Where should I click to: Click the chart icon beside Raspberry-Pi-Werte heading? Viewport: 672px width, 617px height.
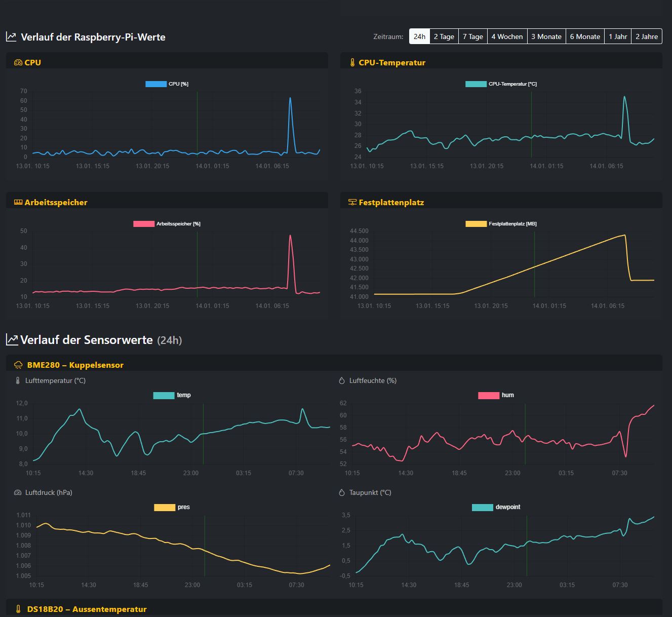[11, 37]
